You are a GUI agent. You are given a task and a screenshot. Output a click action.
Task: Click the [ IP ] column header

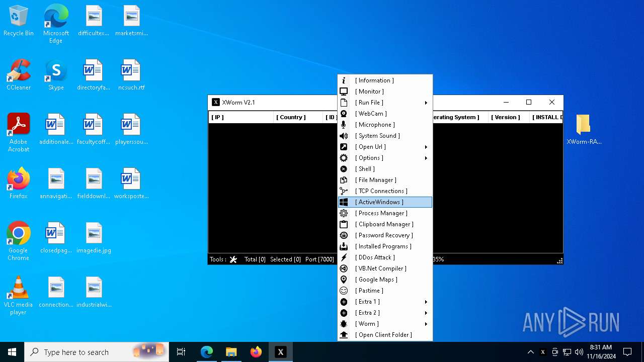pos(241,117)
